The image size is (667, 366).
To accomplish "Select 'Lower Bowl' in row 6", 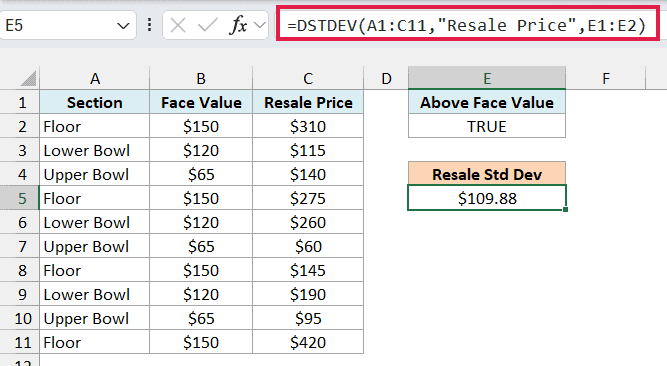I will 95,222.
